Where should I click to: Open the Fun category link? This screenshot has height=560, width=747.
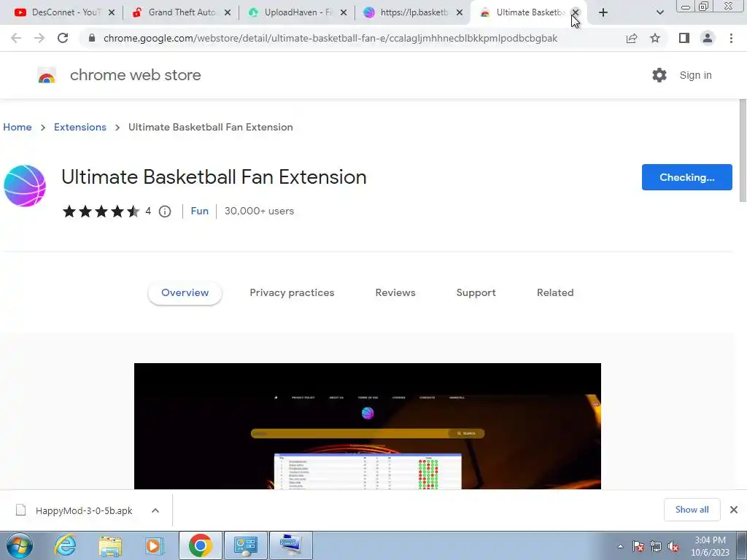(x=200, y=211)
